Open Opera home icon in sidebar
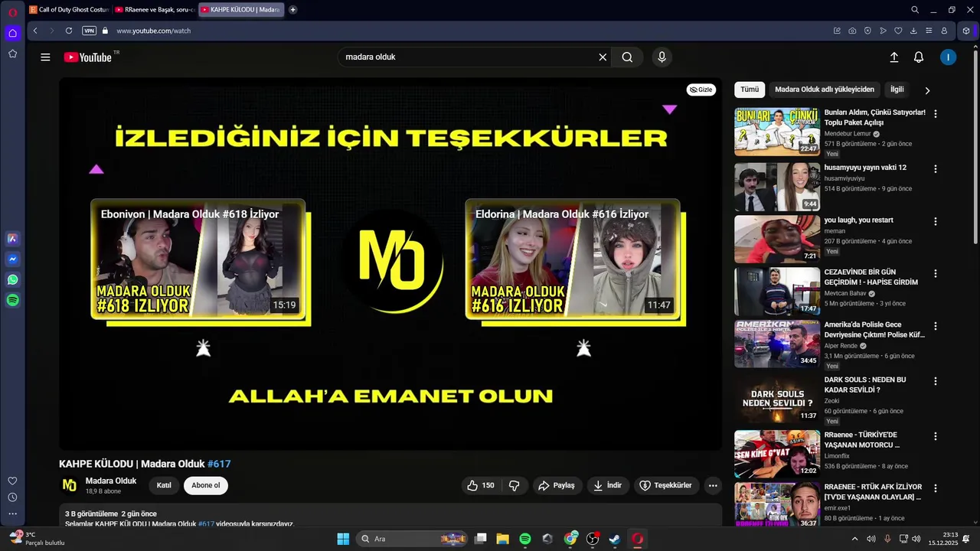 12,33
